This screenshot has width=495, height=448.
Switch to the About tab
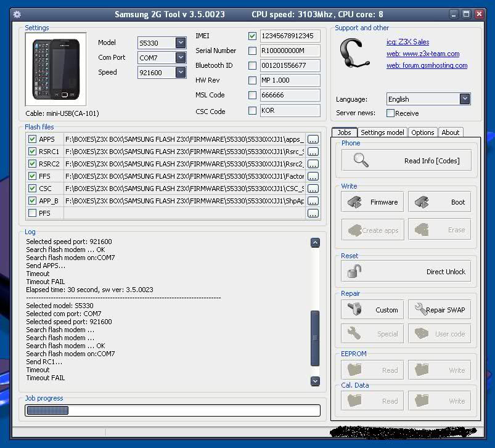pos(450,132)
